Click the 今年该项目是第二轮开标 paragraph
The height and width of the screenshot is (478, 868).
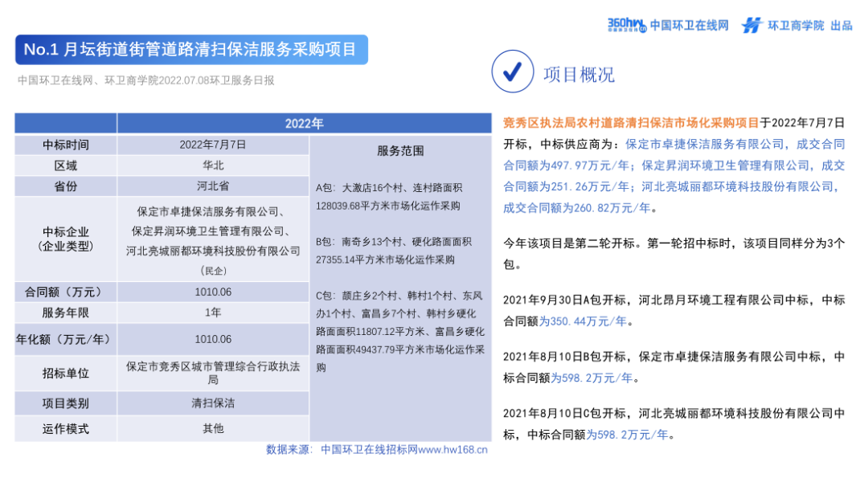(x=674, y=254)
